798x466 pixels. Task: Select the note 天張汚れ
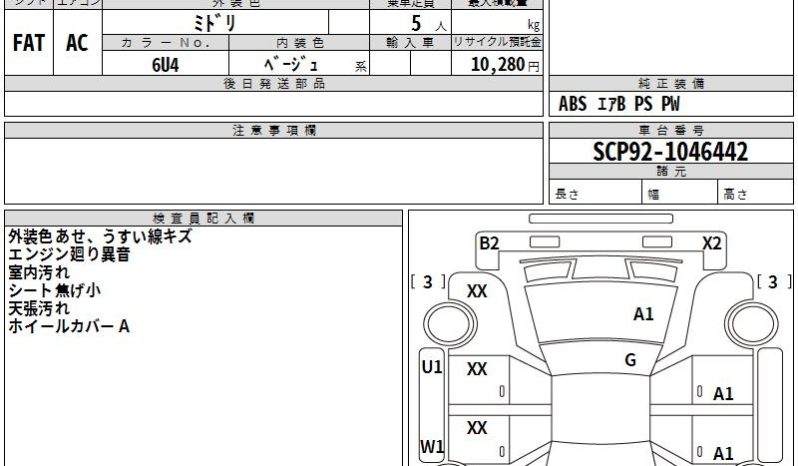(x=39, y=308)
